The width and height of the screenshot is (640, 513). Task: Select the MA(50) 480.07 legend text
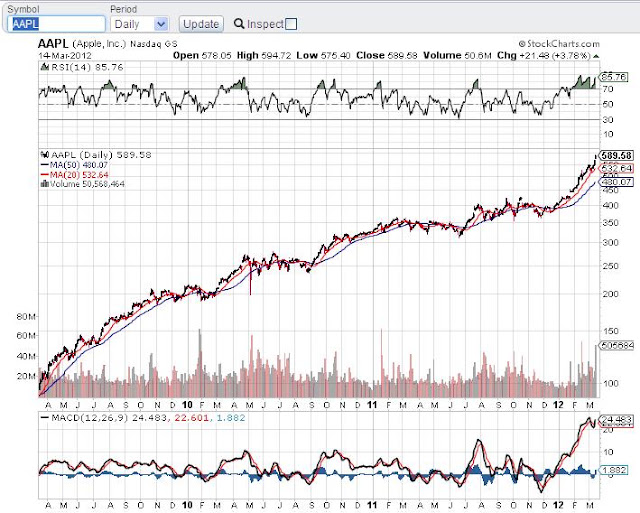(79, 165)
